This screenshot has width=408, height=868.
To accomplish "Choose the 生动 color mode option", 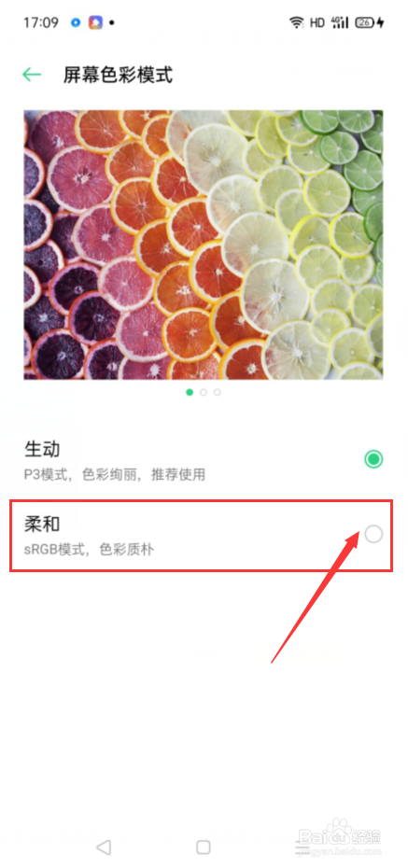I will tap(204, 459).
